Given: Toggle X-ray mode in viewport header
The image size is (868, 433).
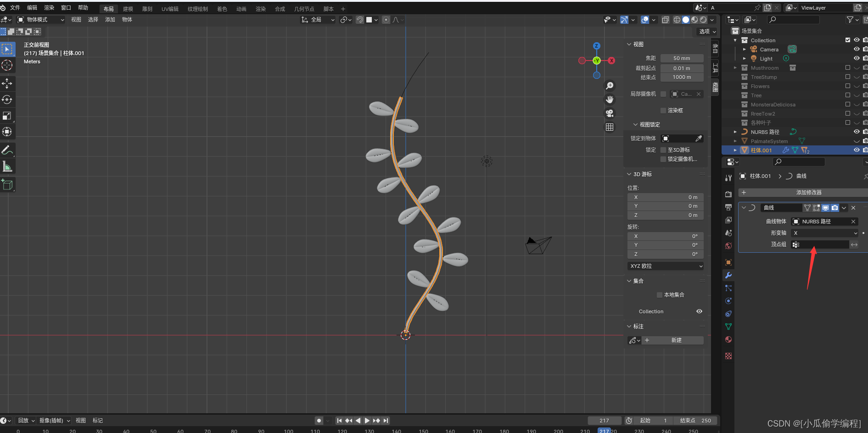Looking at the screenshot, I should pyautogui.click(x=666, y=20).
